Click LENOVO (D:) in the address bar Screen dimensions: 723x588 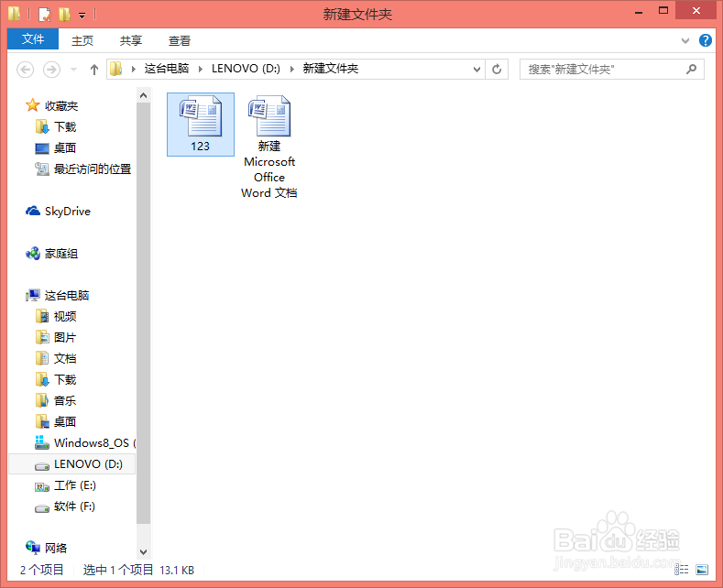pos(246,69)
